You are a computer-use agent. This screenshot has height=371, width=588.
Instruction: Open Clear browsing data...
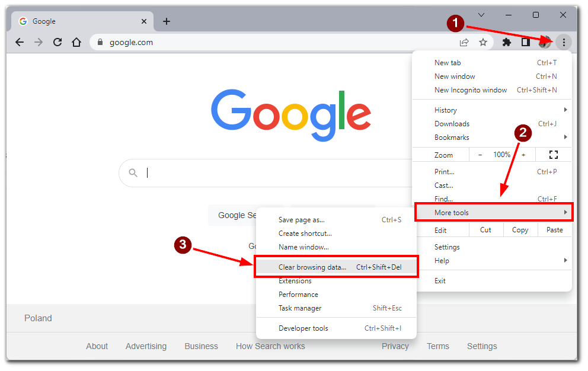(x=336, y=267)
